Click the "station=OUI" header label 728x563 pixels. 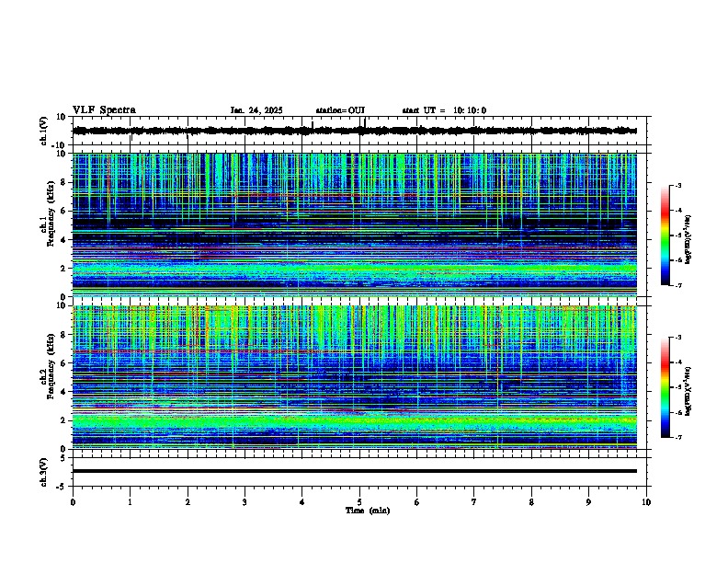pyautogui.click(x=340, y=110)
